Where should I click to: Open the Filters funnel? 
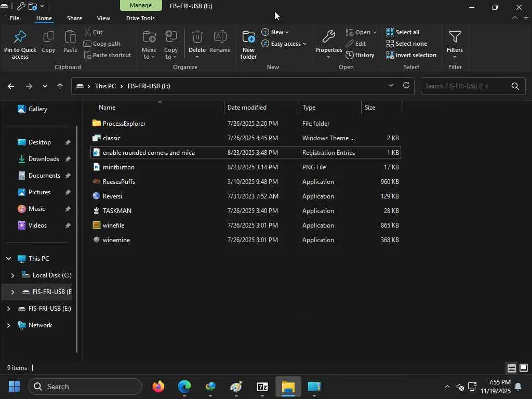coord(455,37)
